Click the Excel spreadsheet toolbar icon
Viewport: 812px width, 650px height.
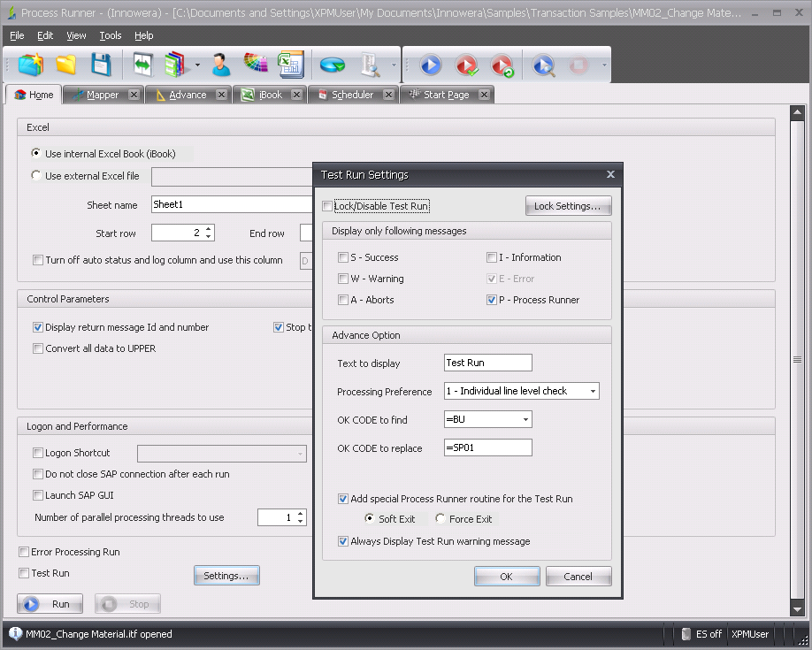(289, 65)
